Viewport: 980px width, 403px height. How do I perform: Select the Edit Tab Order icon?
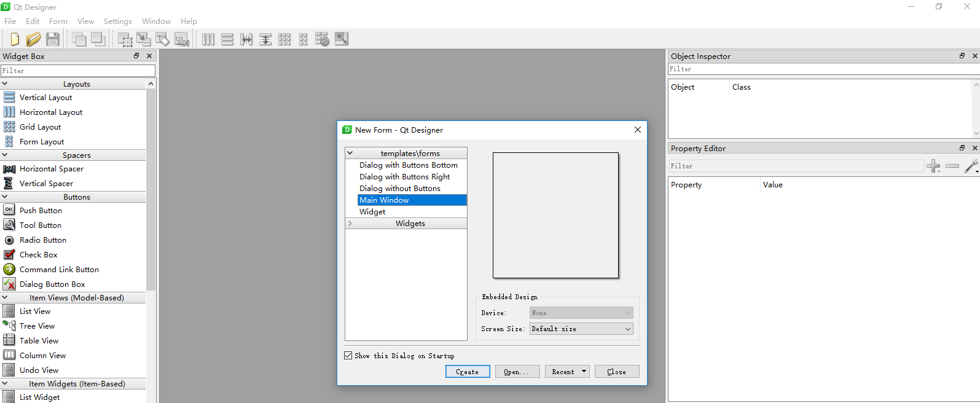[x=182, y=39]
